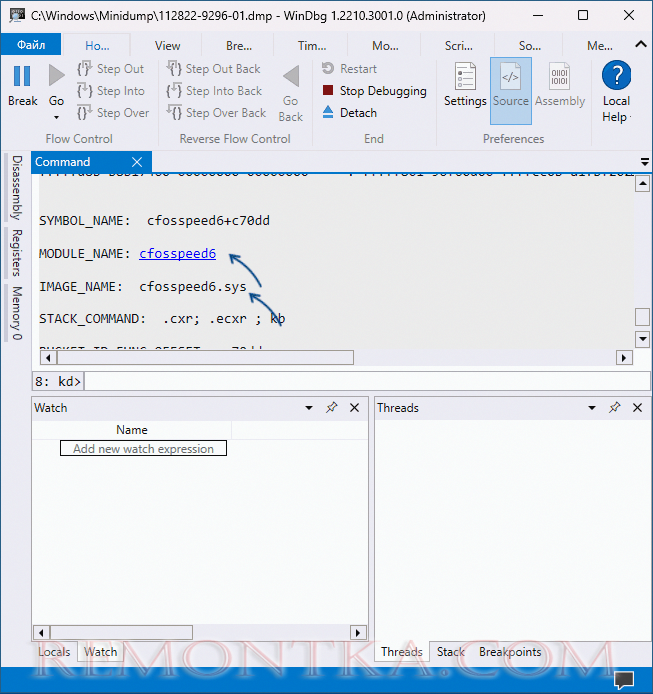Viewport: 653px width, 694px height.
Task: Click the Command horizontal scroll left arrow
Action: coord(48,358)
